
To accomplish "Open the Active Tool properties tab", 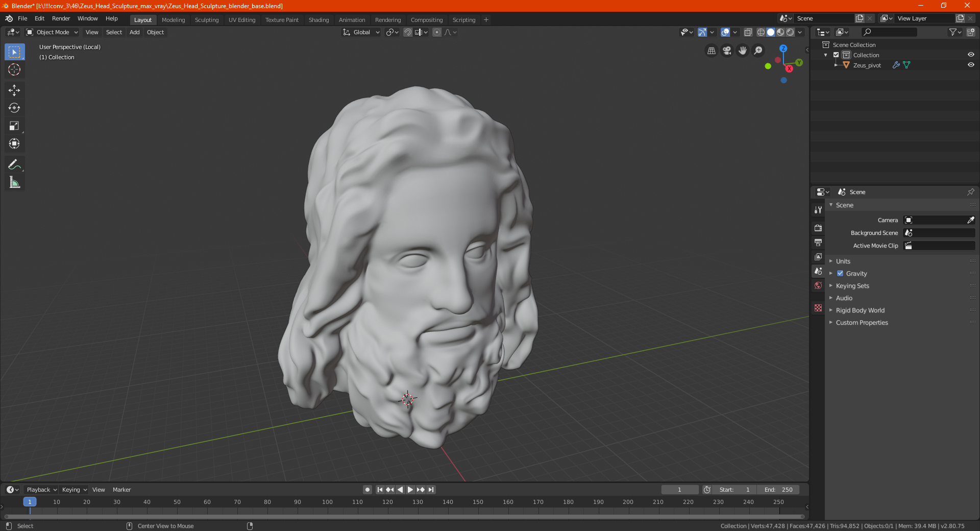I will point(818,210).
